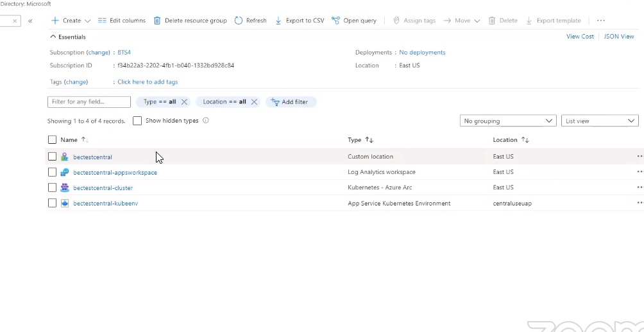
Task: Tick the bectestcentral row checkbox
Action: 52,156
